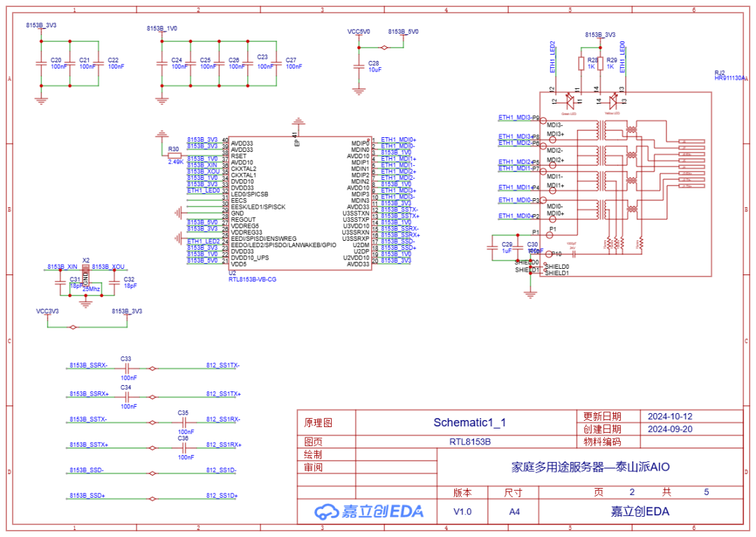Click the 812_SS1RX- net label

223,419
